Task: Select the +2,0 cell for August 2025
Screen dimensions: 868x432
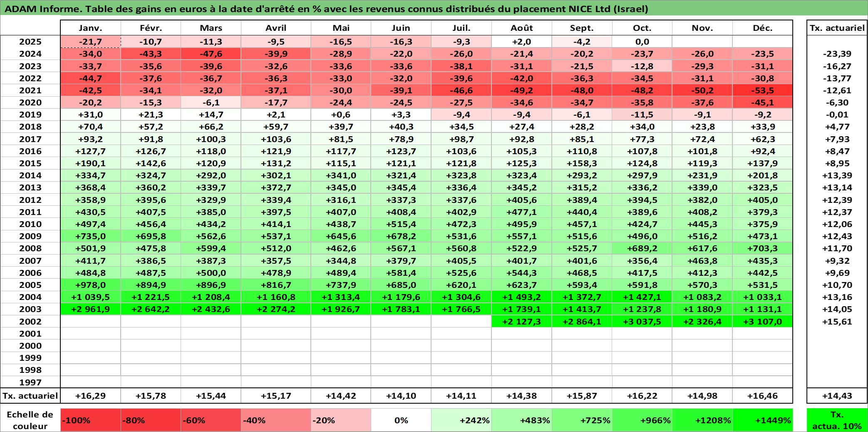Action: tap(522, 42)
